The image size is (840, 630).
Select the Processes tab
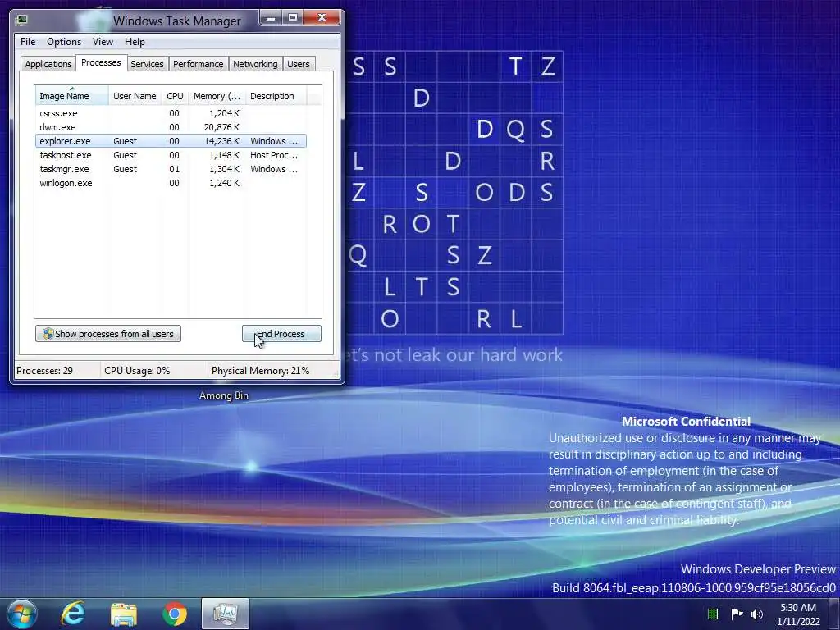click(x=101, y=62)
